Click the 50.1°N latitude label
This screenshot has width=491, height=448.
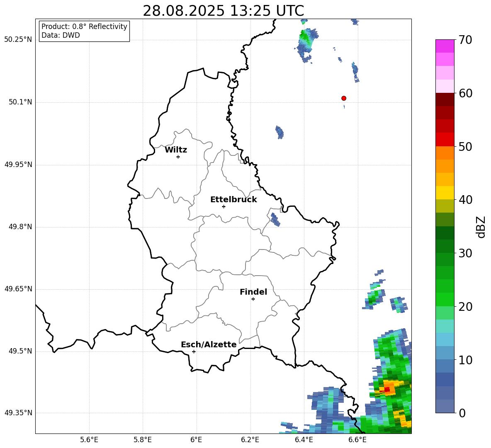click(x=20, y=102)
